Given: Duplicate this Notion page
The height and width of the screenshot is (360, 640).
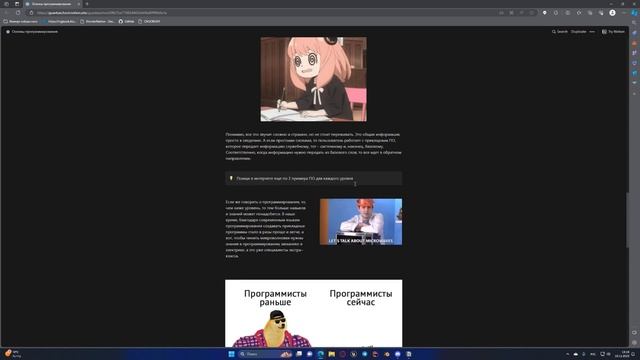Looking at the screenshot, I should point(578,31).
